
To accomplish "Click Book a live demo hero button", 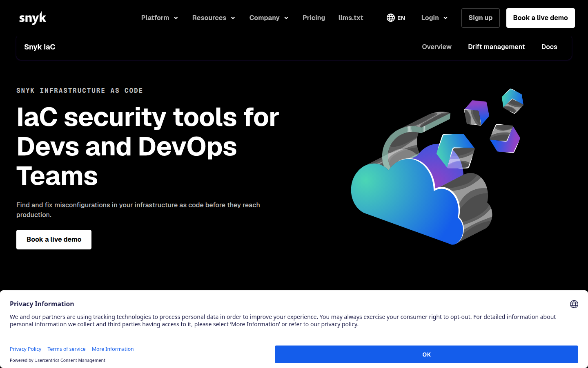I will click(54, 240).
